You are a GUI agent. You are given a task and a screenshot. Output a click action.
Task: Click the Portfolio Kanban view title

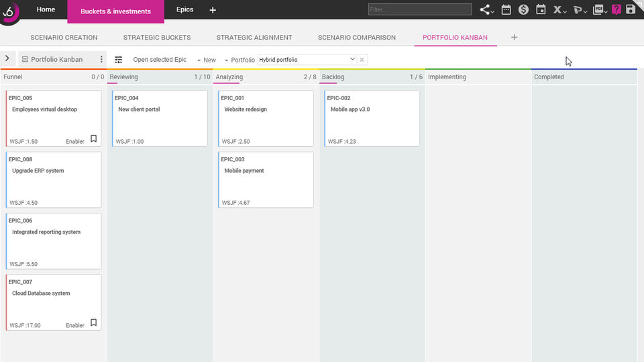pos(56,59)
